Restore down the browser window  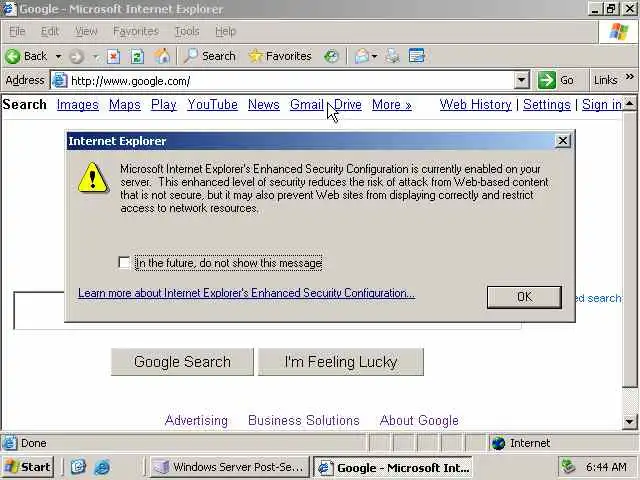coord(611,9)
